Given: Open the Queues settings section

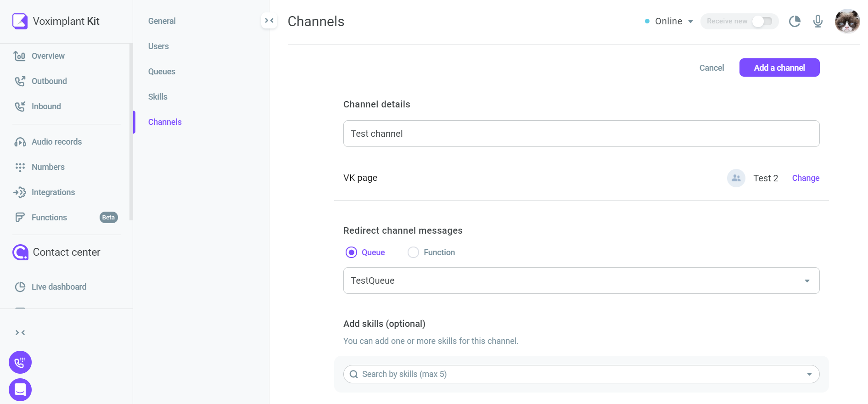Looking at the screenshot, I should coord(162,72).
